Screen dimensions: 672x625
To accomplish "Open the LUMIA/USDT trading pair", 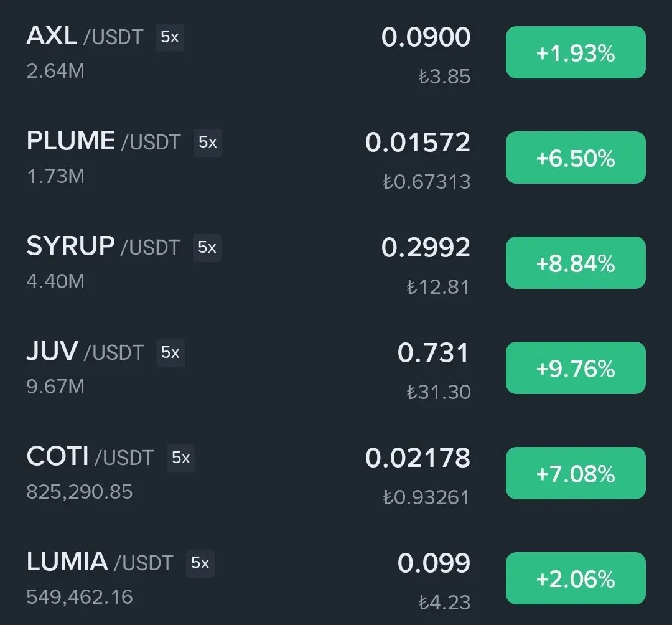I will (x=336, y=578).
